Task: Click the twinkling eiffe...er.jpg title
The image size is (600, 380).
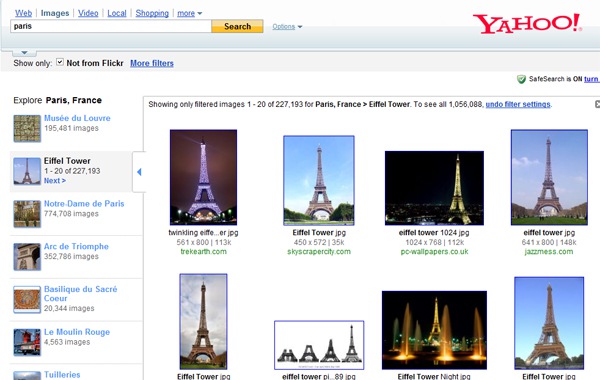Action: coord(203,233)
